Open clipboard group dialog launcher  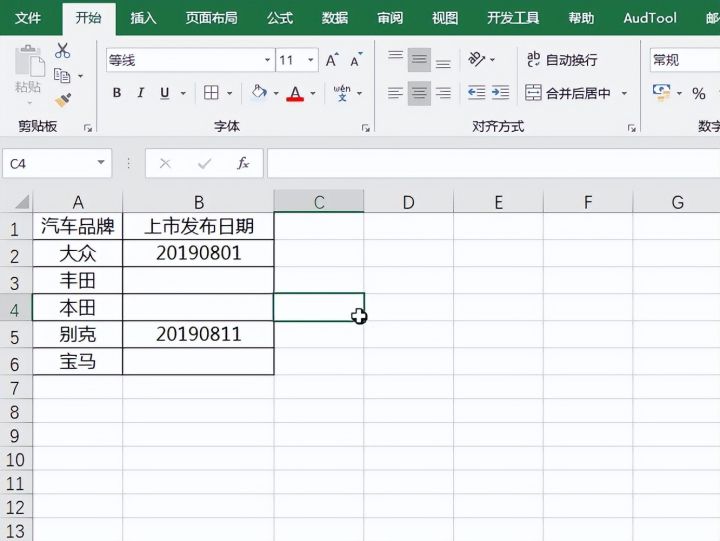coord(88,128)
